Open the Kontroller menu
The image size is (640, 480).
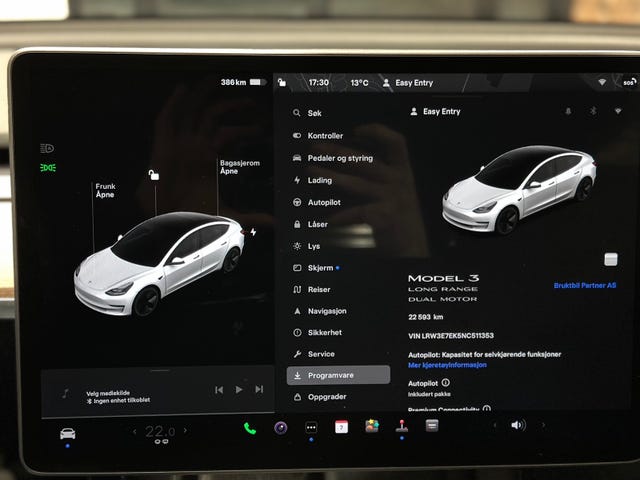(318, 136)
